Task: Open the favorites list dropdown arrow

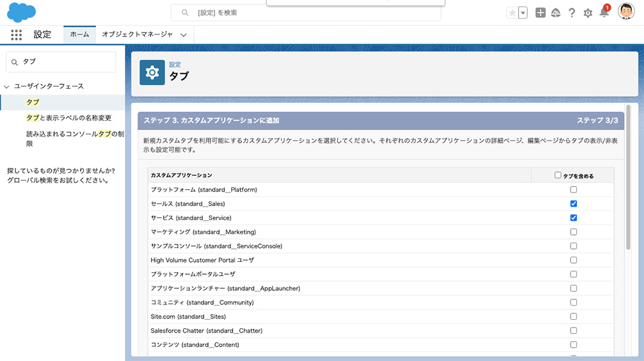Action: coord(523,13)
